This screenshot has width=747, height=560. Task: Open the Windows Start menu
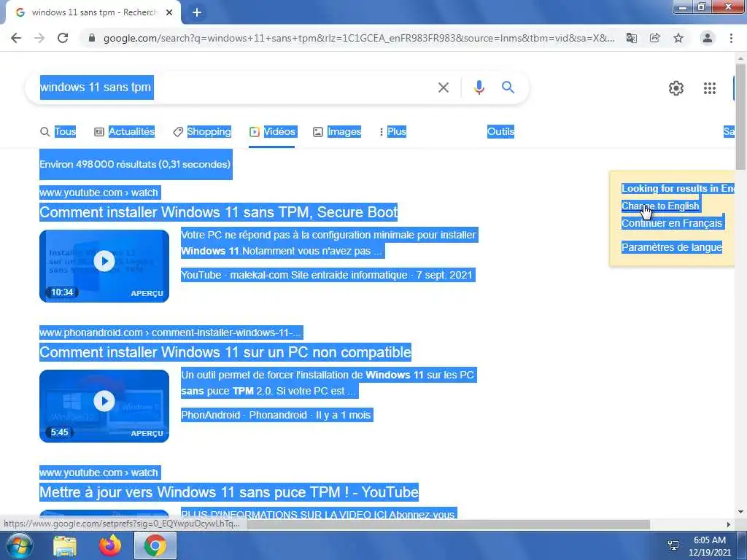coord(19,545)
